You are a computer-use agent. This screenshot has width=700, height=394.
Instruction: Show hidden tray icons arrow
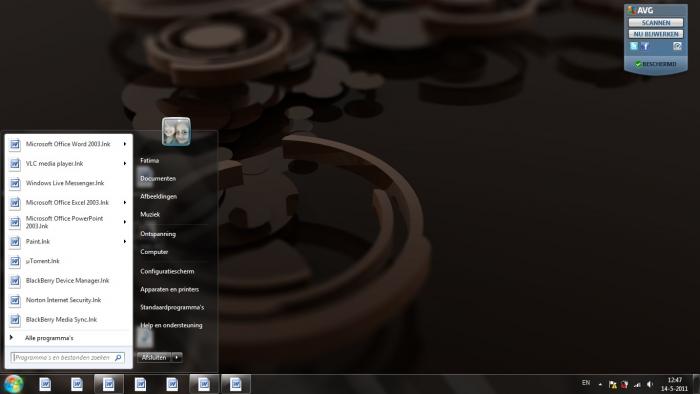coord(600,384)
